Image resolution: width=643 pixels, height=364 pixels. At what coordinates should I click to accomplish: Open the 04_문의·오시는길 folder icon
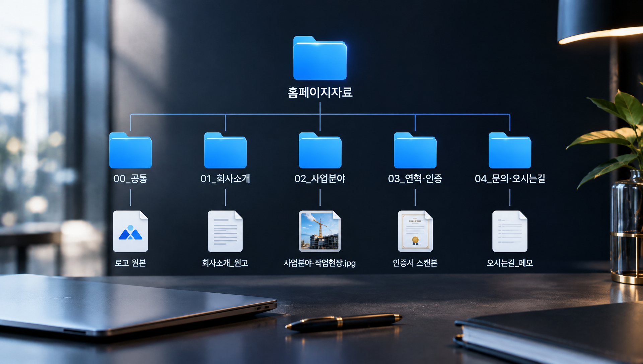[x=510, y=150]
